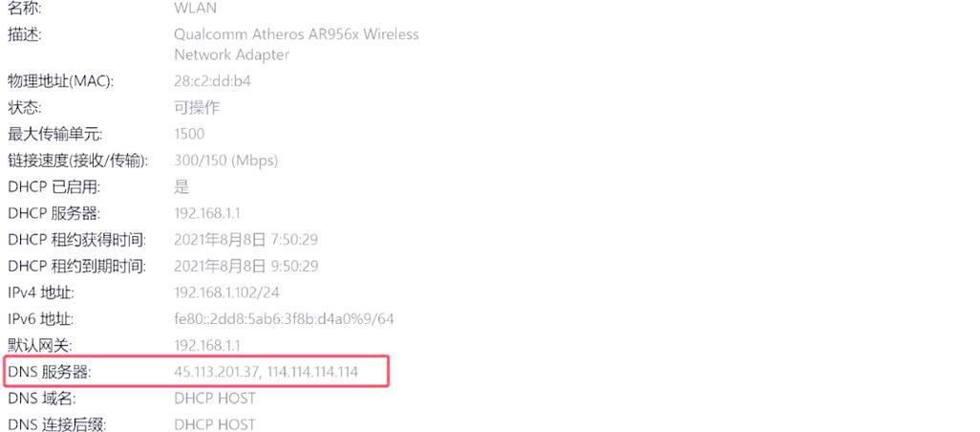Screen dimensions: 980x432
Task: Click the 可操作 status value
Action: tap(197, 108)
